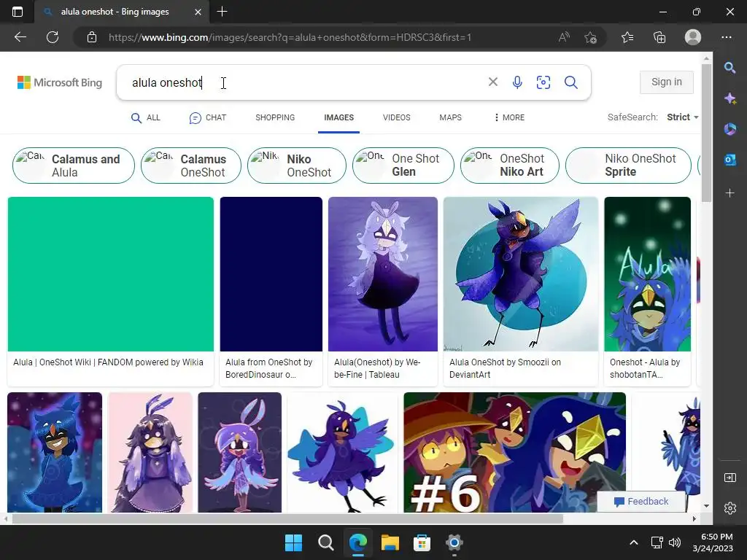
Task: Select the Calamus OneShot suggestion
Action: pyautogui.click(x=191, y=166)
